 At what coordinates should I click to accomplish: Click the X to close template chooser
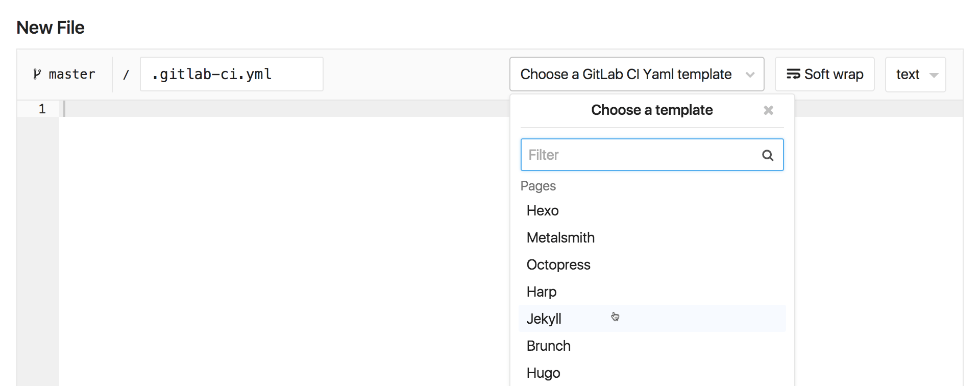click(x=768, y=110)
